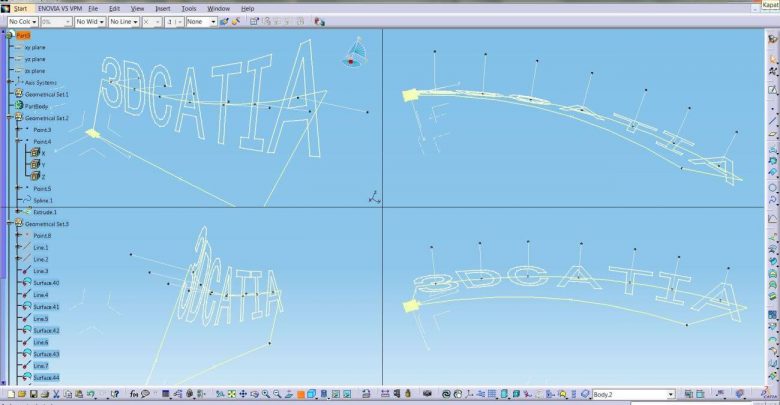Click the Undo arrow icon
The height and width of the screenshot is (405, 780).
click(91, 394)
